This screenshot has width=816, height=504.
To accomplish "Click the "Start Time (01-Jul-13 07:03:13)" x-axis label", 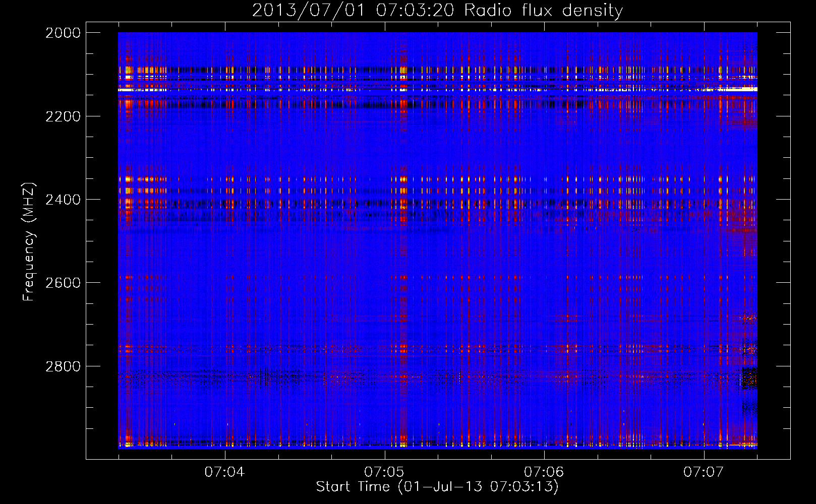I will 437,487.
